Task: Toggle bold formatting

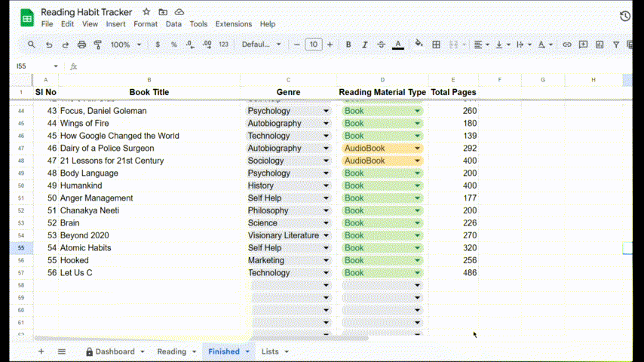Action: pyautogui.click(x=348, y=44)
